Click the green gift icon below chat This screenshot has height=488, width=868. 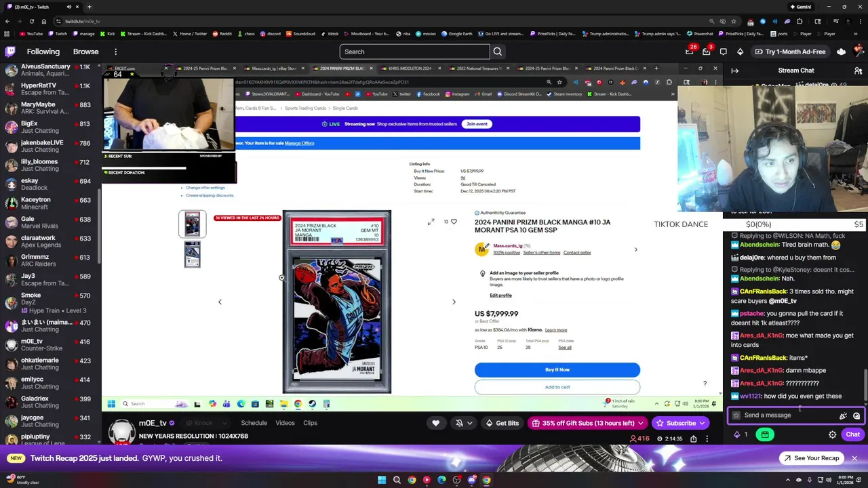point(765,434)
